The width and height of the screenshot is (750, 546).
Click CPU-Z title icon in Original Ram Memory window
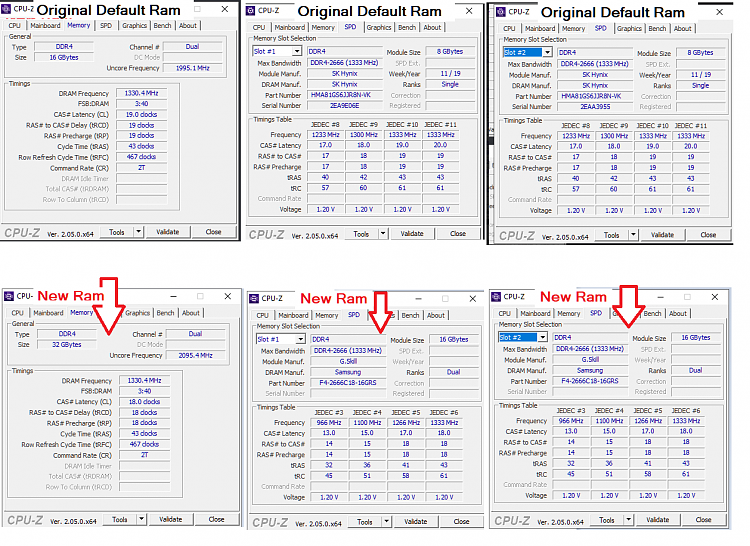click(x=6, y=9)
